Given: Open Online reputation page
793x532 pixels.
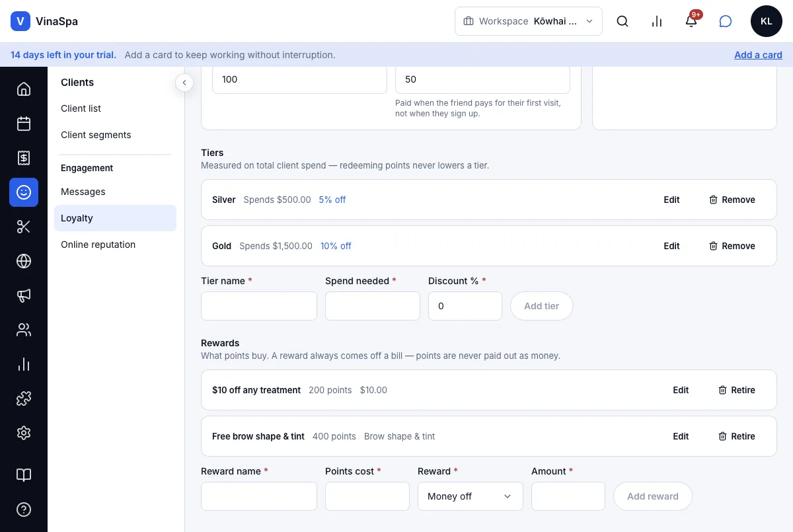Looking at the screenshot, I should tap(115, 245).
